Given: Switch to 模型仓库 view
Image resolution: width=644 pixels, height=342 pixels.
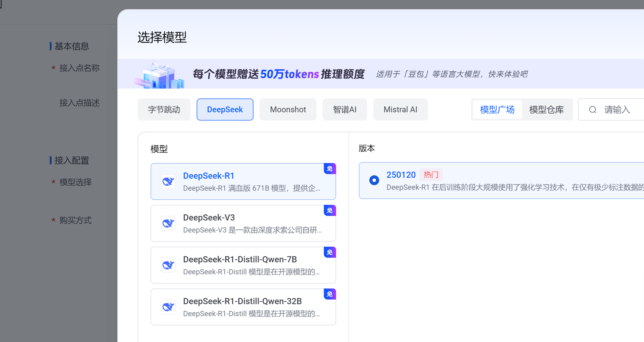Looking at the screenshot, I should pyautogui.click(x=546, y=109).
